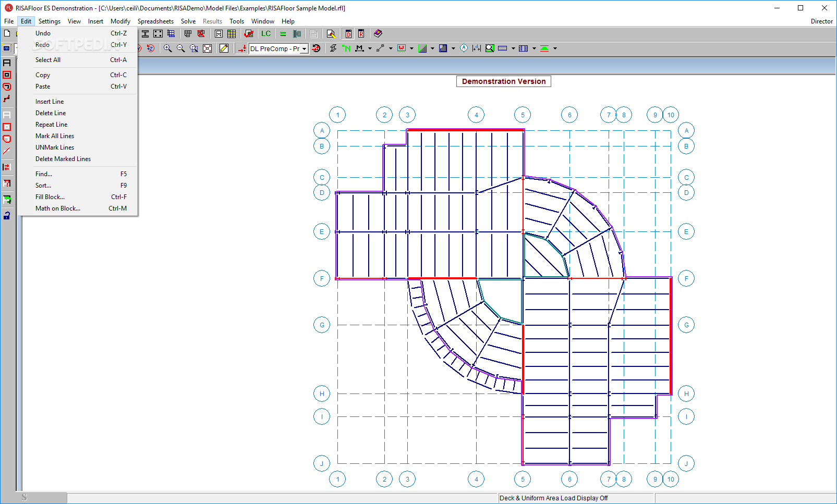837x504 pixels.
Task: Click the magnifier over green image icon
Action: (490, 48)
